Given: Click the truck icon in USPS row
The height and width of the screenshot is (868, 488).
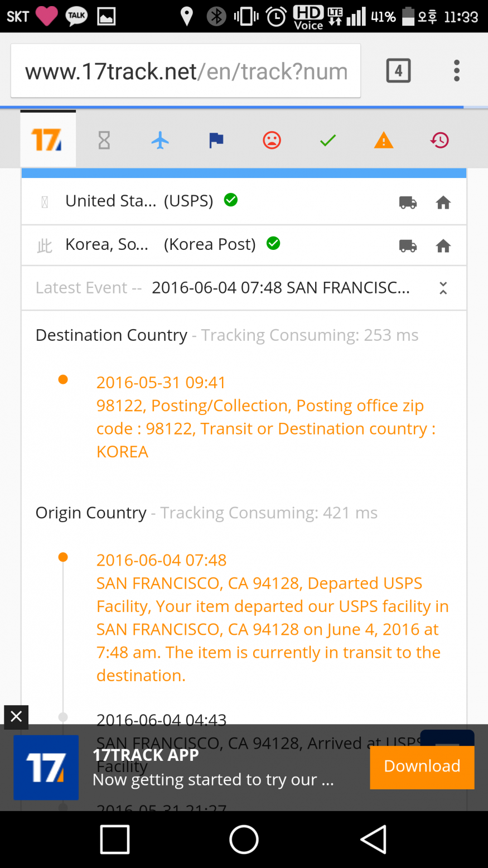Looking at the screenshot, I should 408,202.
